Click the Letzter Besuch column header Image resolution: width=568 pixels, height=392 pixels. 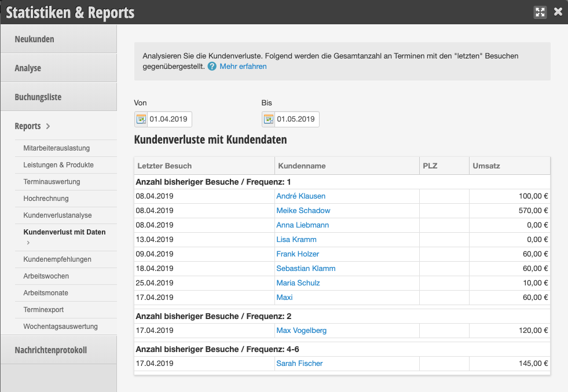[x=164, y=166]
